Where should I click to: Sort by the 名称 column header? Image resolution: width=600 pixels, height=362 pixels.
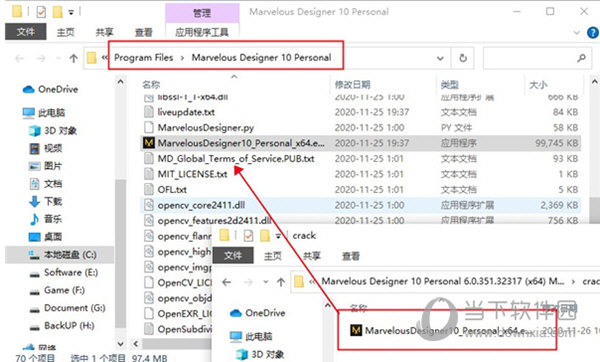point(151,85)
